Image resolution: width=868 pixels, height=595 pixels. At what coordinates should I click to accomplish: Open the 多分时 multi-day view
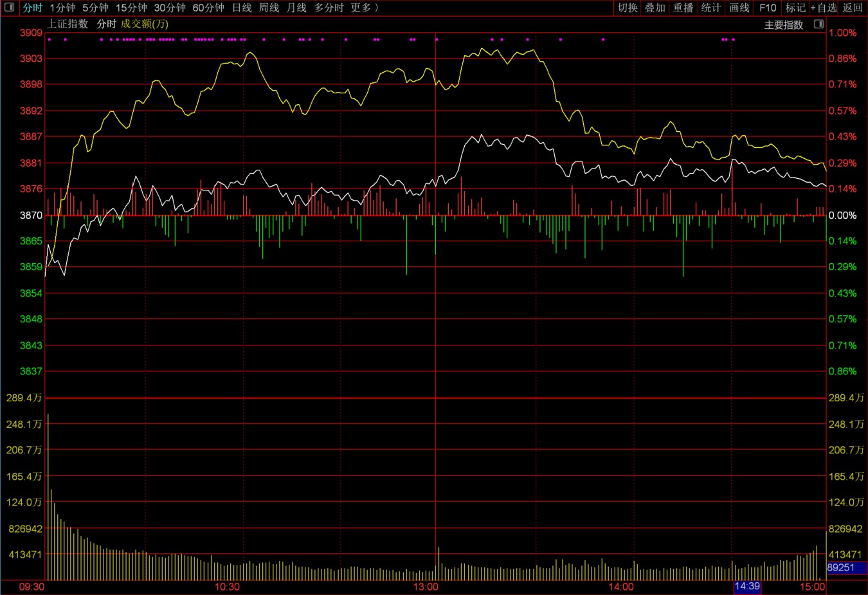[x=329, y=8]
